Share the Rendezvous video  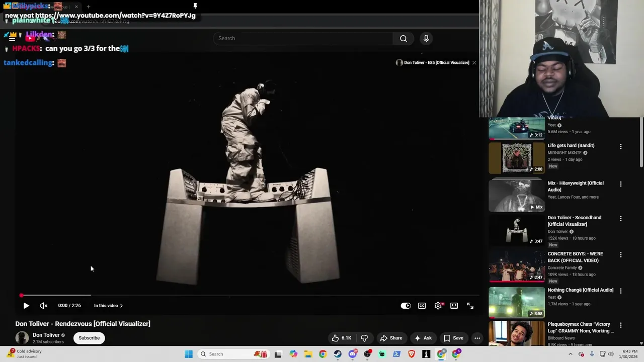click(x=391, y=338)
